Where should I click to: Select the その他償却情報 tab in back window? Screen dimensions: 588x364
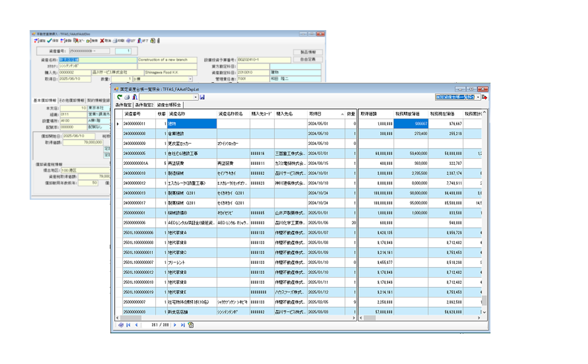[71, 101]
